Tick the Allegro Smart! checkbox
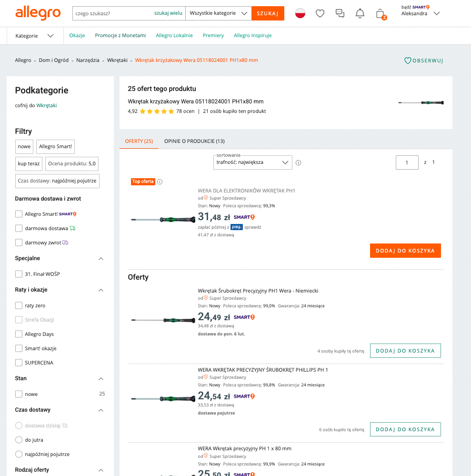The image size is (471, 476). pyautogui.click(x=19, y=214)
